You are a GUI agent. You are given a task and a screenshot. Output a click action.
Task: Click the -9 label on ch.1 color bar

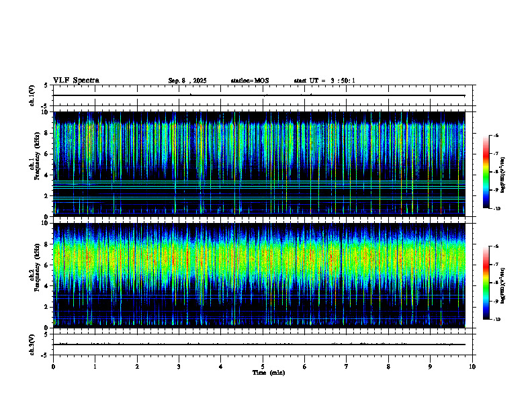[496, 190]
